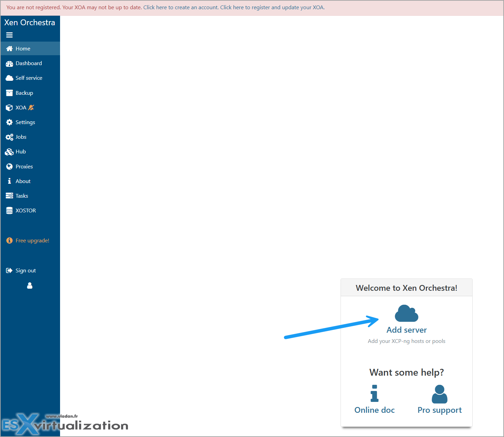
Task: Click the orange XOA unregistered warning icon
Action: 31,107
